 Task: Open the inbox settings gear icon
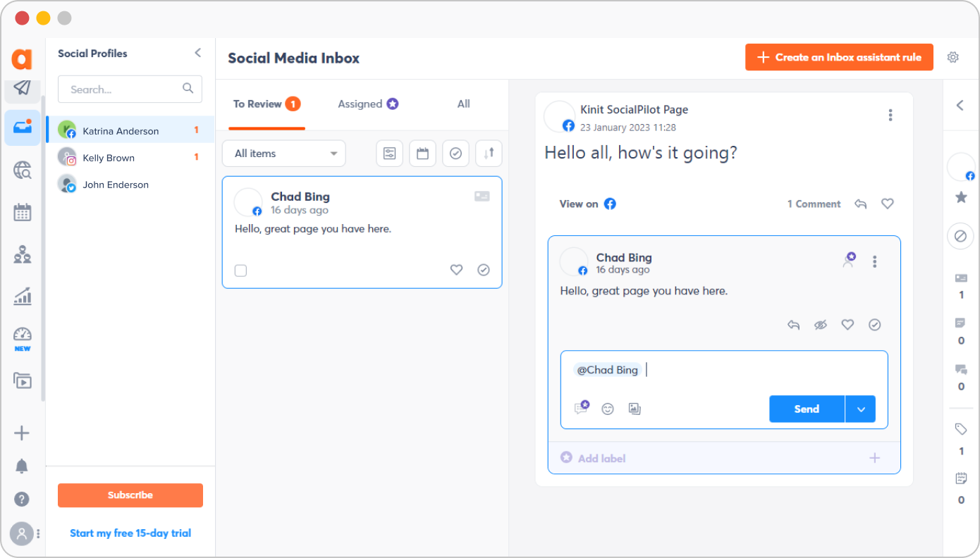[953, 57]
